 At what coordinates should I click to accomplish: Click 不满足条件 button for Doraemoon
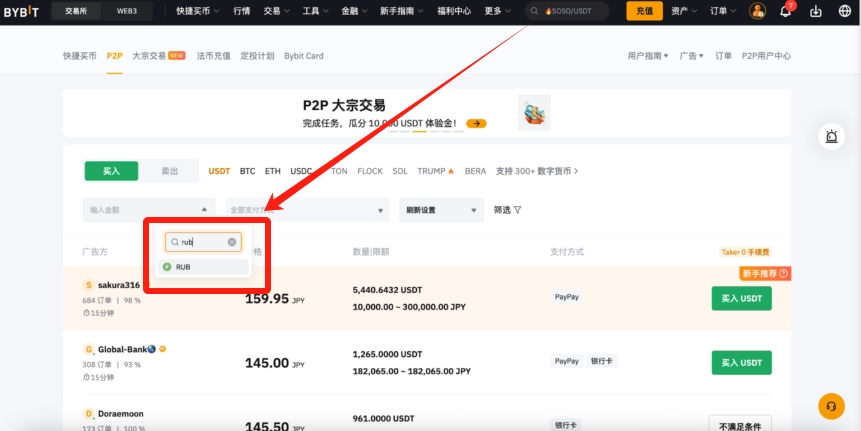(x=740, y=423)
